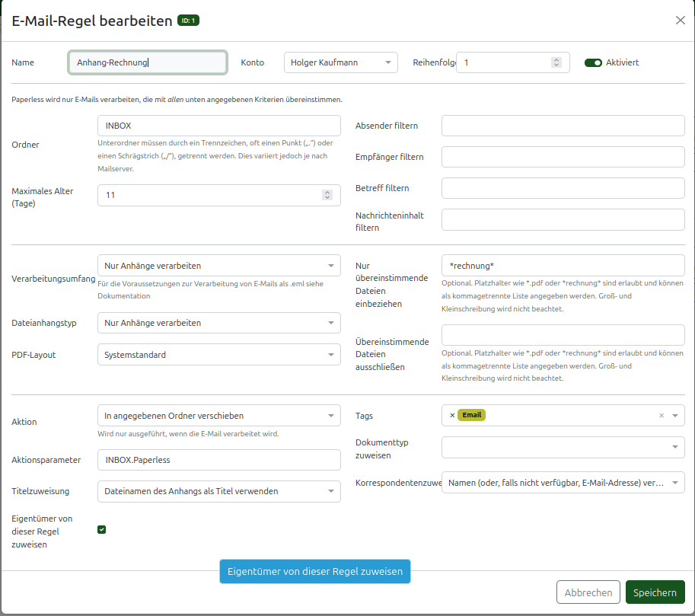Image resolution: width=695 pixels, height=616 pixels.
Task: Click into the Absender filtern field
Action: [563, 126]
